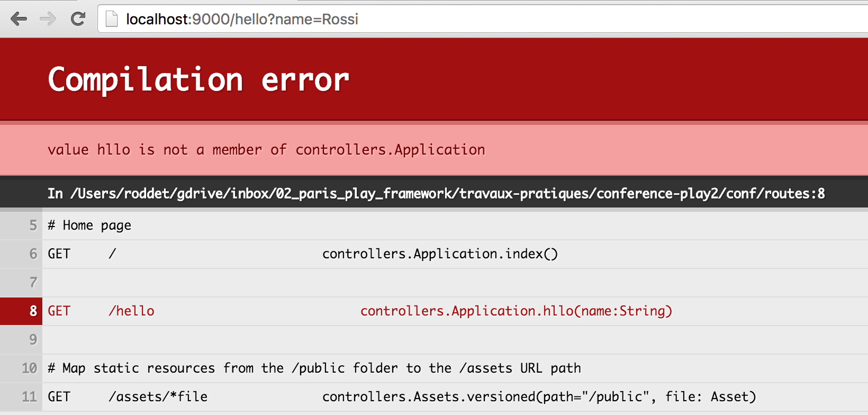Click highlighted line number 8

tap(33, 311)
